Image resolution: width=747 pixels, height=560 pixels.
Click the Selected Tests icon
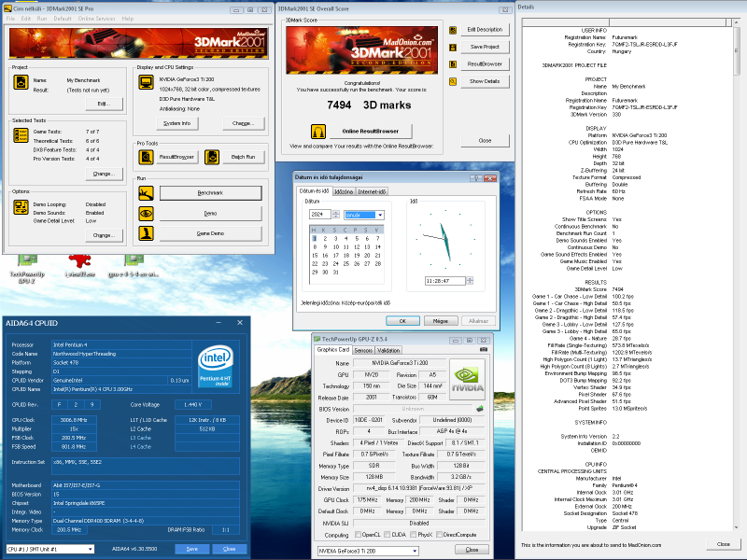click(x=21, y=135)
